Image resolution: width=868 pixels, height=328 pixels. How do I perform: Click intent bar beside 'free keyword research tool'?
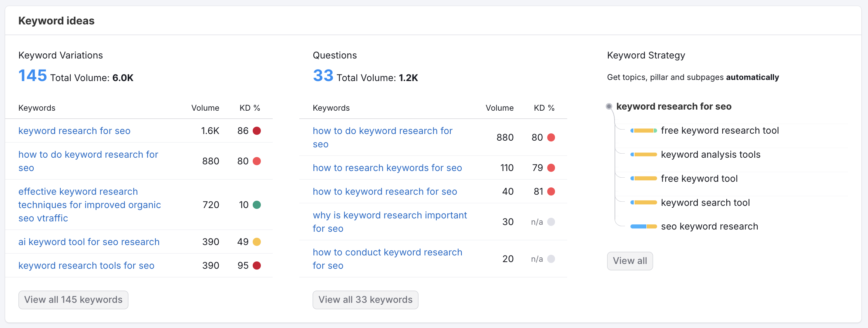[644, 131]
